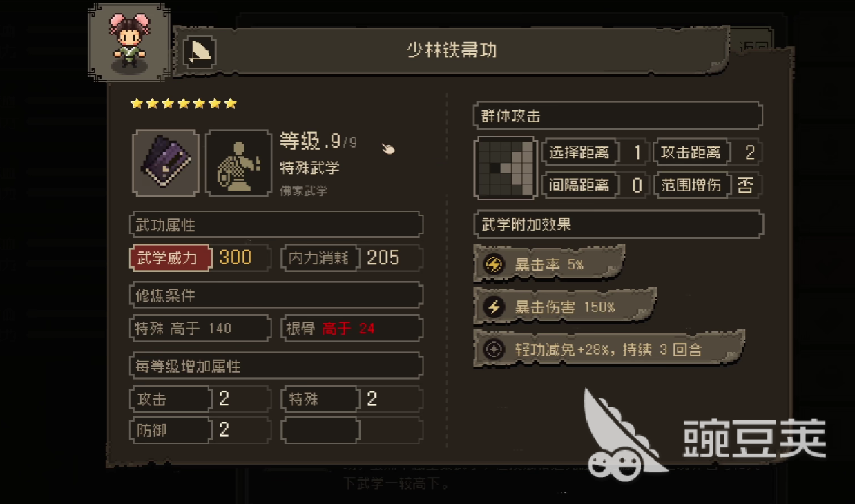Click the 根骨 高于 24 requirement
Screen dimensions: 855x504
click(352, 329)
